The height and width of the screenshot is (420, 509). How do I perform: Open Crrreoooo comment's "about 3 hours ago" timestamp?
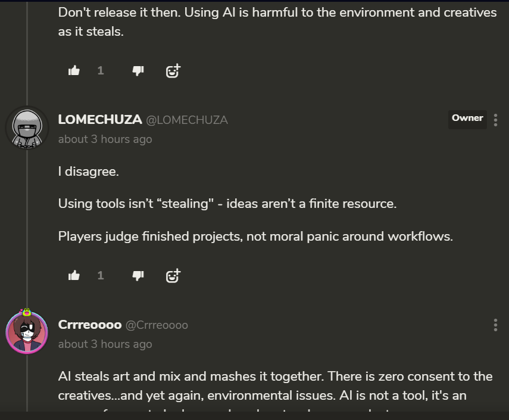(x=105, y=344)
